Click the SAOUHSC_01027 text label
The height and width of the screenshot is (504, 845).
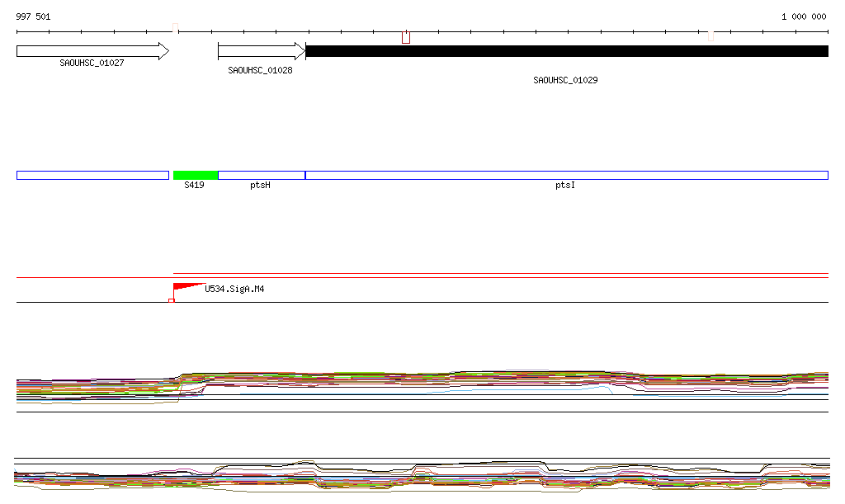coord(92,64)
